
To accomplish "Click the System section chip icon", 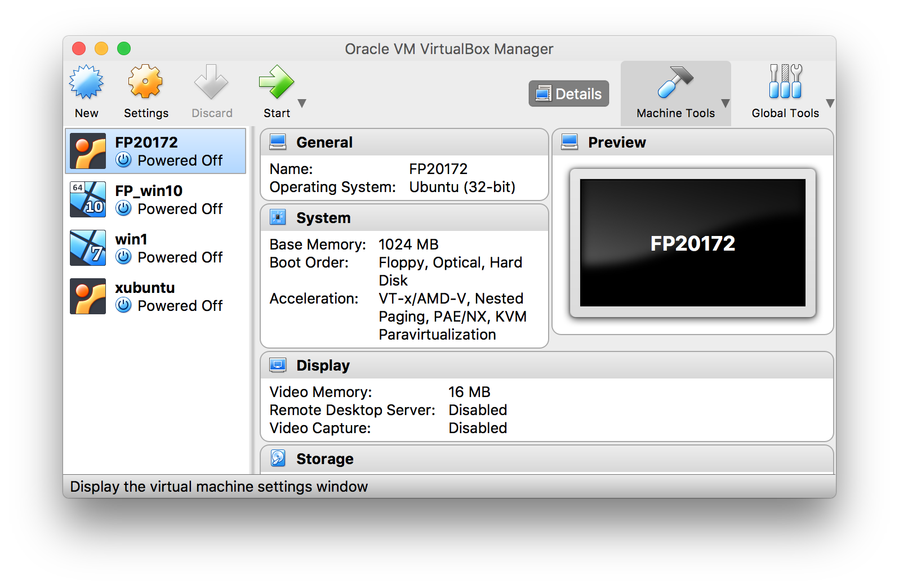I will click(278, 217).
